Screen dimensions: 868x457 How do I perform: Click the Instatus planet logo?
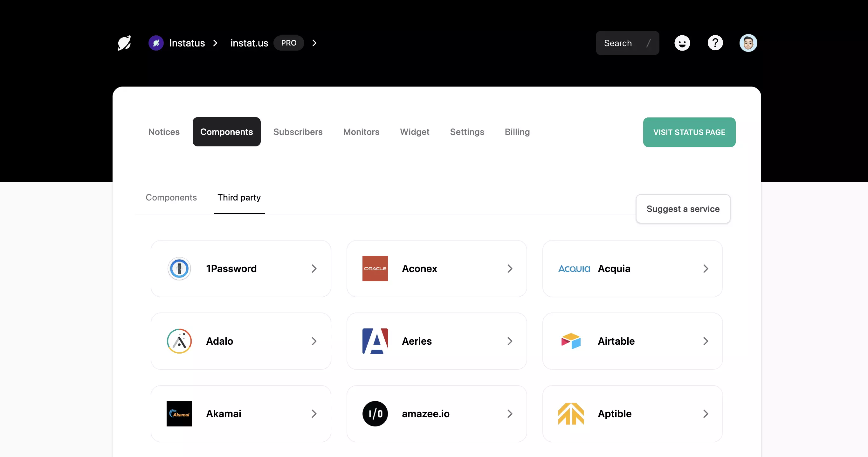[x=124, y=43]
